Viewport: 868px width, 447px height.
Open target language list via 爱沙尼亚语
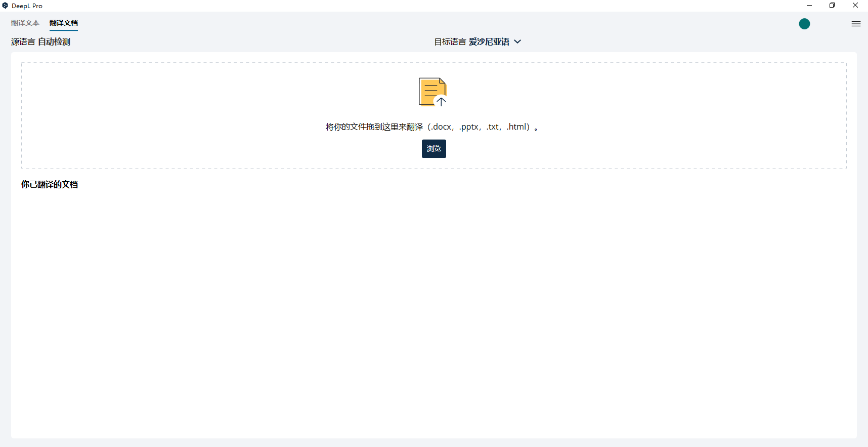pyautogui.click(x=489, y=42)
